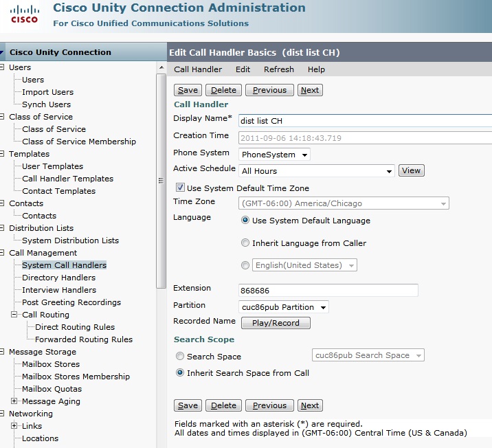Open the Time Zone dropdown
Screen dimensions: 492x448
[x=344, y=203]
